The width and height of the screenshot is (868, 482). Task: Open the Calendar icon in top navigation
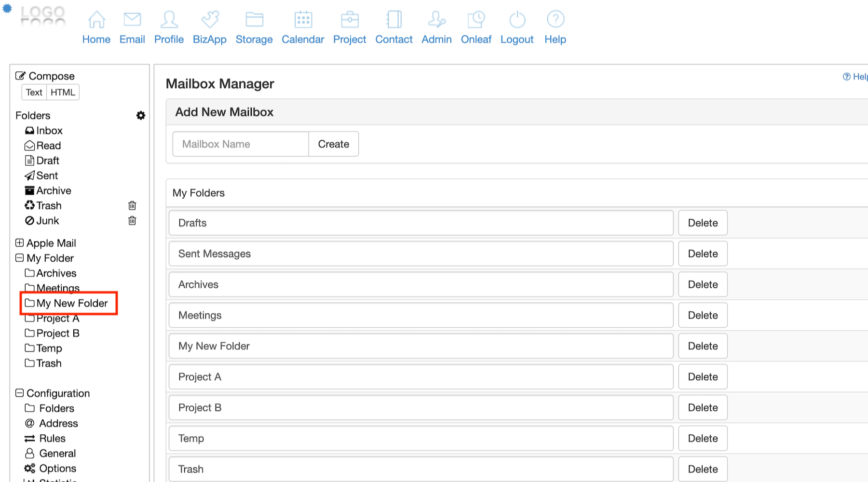(x=303, y=20)
